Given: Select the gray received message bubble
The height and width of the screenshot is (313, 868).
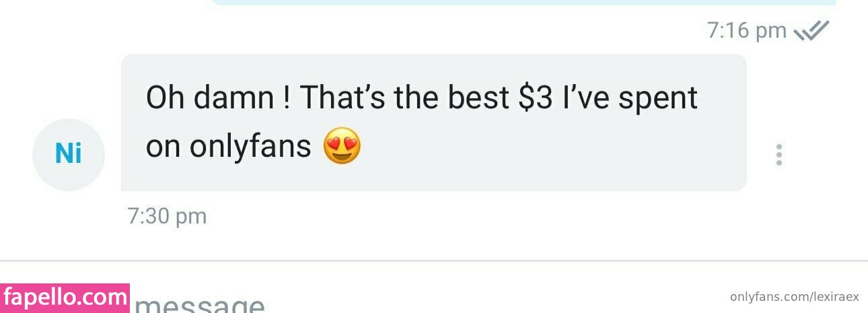Looking at the screenshot, I should coord(434,123).
